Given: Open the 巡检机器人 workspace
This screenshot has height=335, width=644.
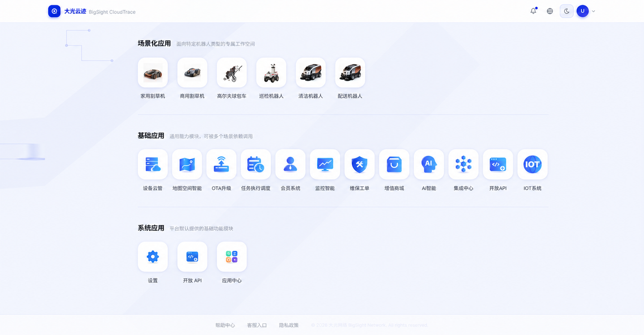Looking at the screenshot, I should click(271, 72).
